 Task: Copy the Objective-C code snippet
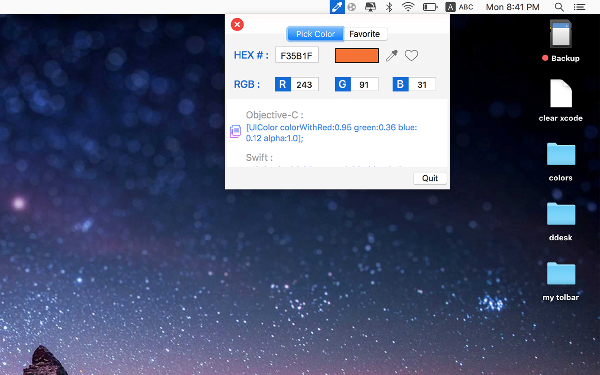pos(235,132)
